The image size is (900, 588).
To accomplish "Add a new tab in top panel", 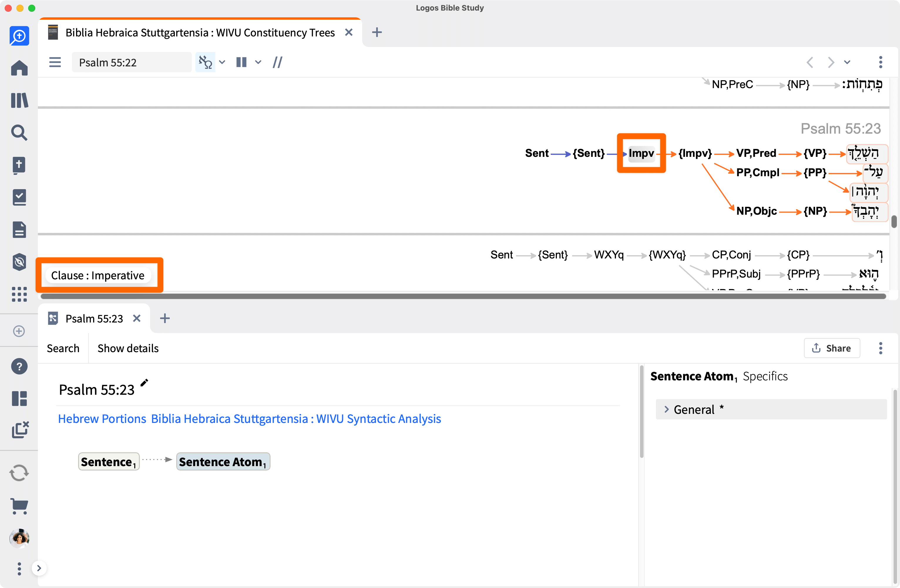I will point(377,33).
